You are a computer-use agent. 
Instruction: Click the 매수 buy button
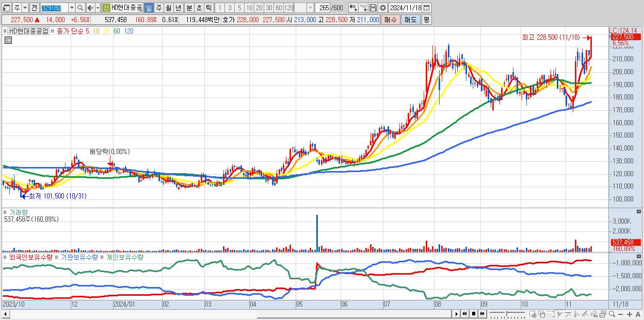click(391, 20)
